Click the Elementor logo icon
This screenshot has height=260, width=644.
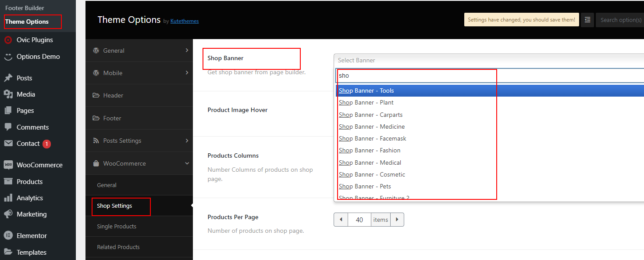point(8,236)
